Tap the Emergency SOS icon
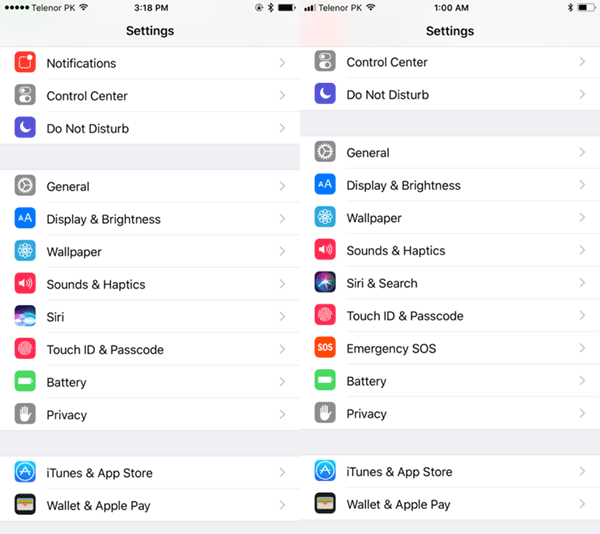The width and height of the screenshot is (600, 534). (x=325, y=347)
